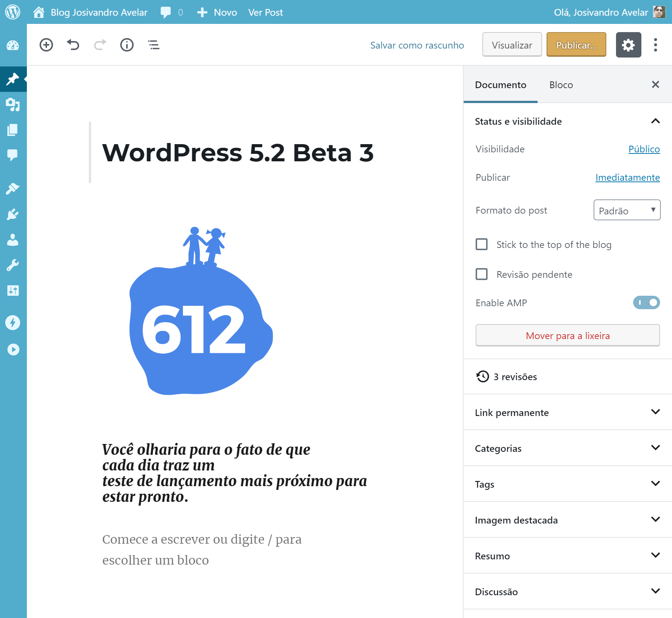
Task: Click the Imediatamente publish date link
Action: tap(628, 177)
